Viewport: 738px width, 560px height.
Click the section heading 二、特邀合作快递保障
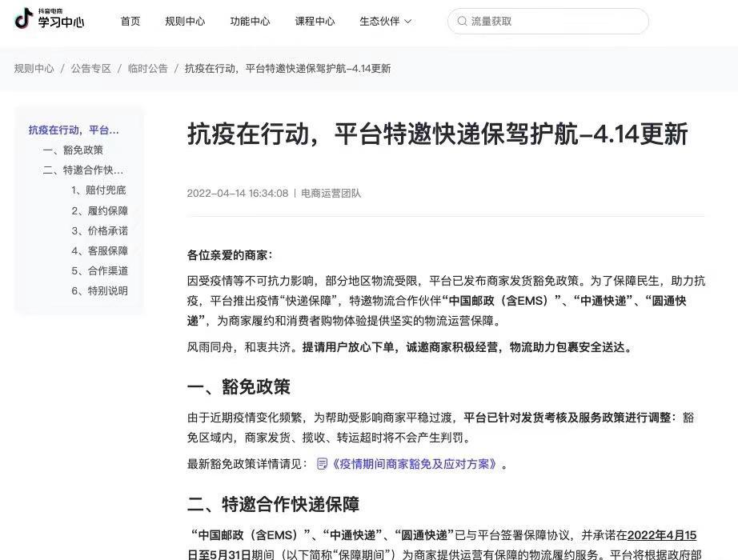pyautogui.click(x=274, y=505)
